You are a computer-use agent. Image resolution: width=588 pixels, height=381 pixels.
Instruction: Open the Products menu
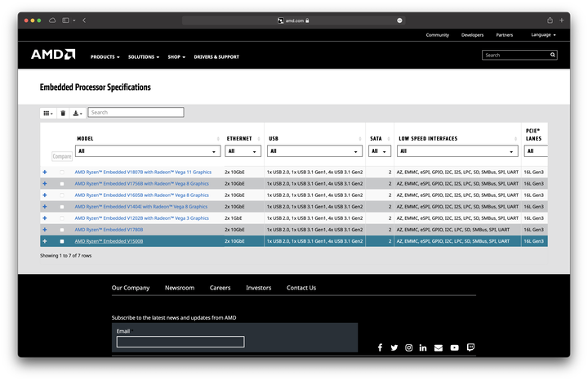coord(105,57)
